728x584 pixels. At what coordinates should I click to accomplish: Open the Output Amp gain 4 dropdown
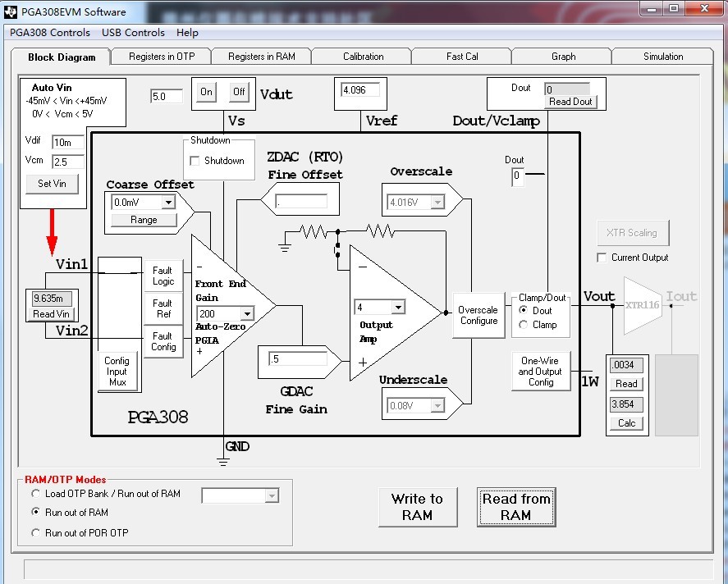pyautogui.click(x=398, y=307)
